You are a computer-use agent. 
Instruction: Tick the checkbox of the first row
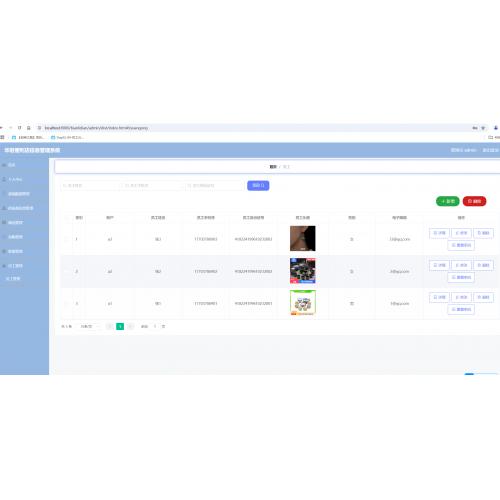click(x=67, y=239)
